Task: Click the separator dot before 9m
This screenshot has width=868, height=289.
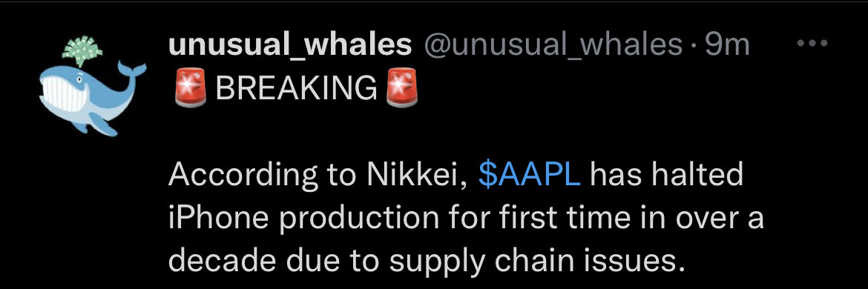Action: click(694, 46)
